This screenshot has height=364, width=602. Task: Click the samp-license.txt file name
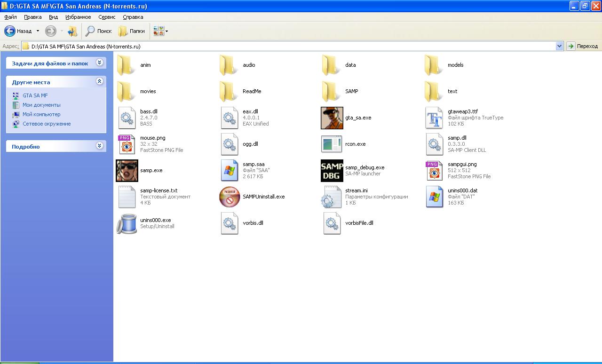pos(159,190)
